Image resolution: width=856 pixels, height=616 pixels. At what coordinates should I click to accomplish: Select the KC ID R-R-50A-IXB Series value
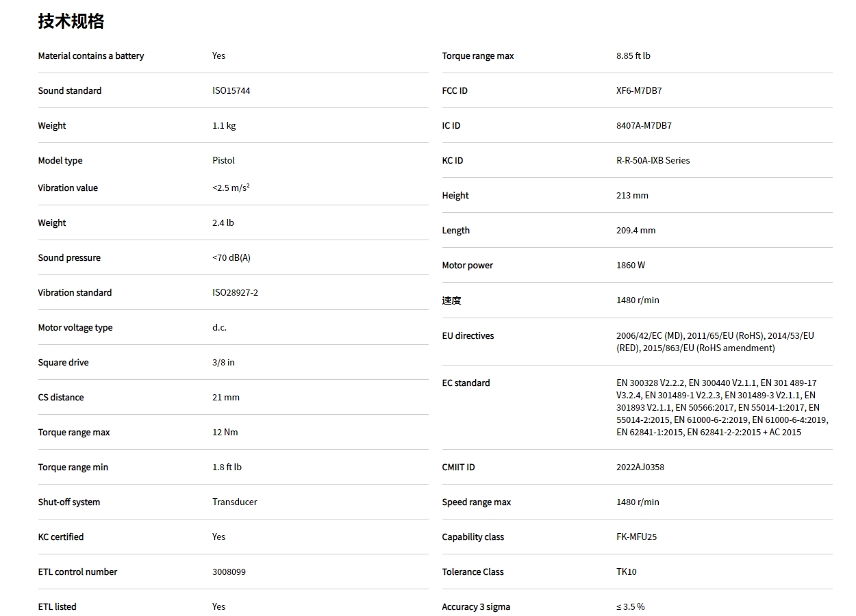click(653, 160)
